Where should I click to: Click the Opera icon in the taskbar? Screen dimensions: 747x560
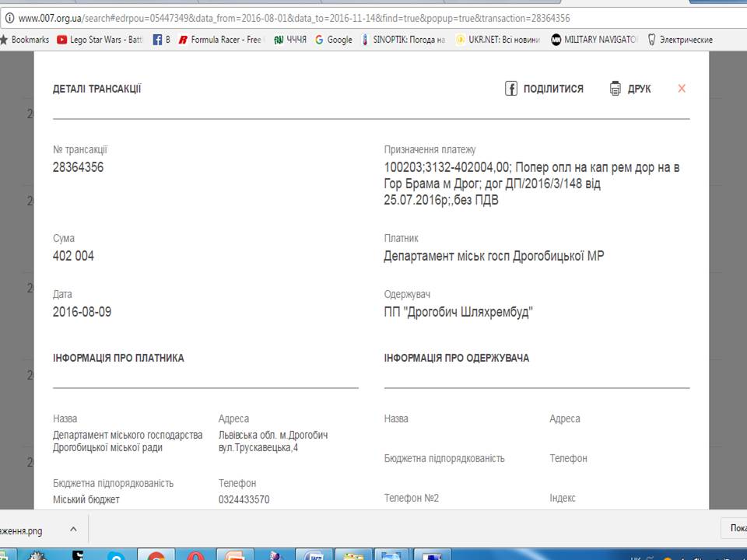pyautogui.click(x=195, y=555)
